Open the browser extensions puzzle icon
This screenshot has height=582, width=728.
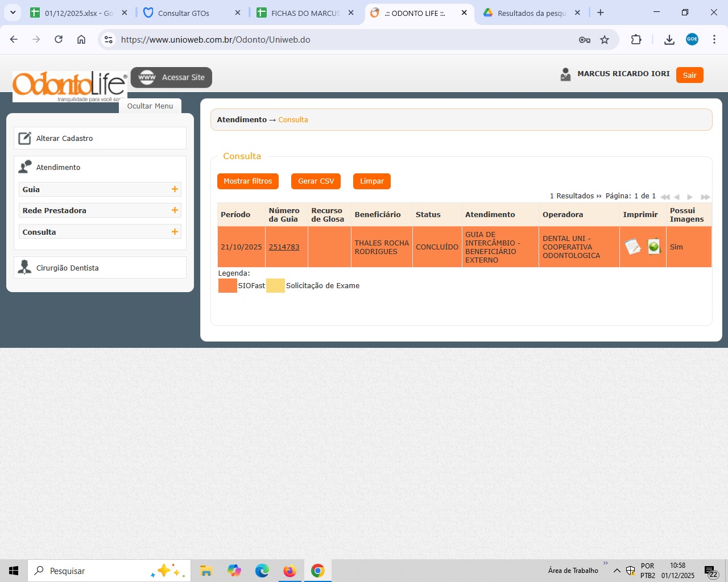pyautogui.click(x=636, y=40)
